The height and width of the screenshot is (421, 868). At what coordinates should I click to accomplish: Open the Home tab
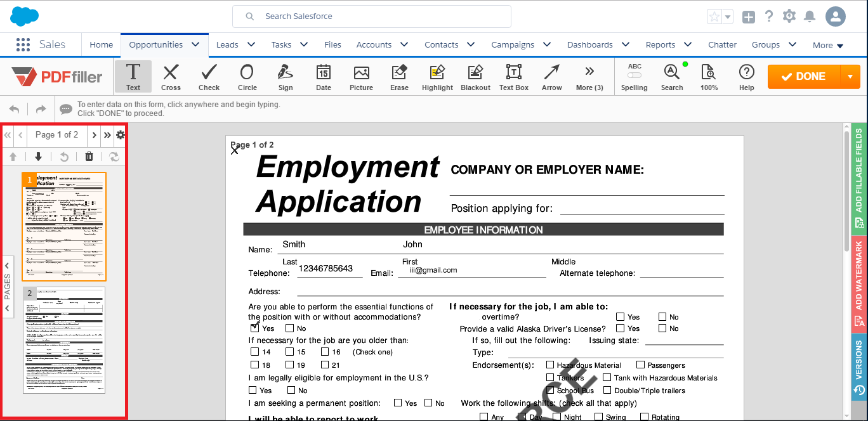coord(102,44)
